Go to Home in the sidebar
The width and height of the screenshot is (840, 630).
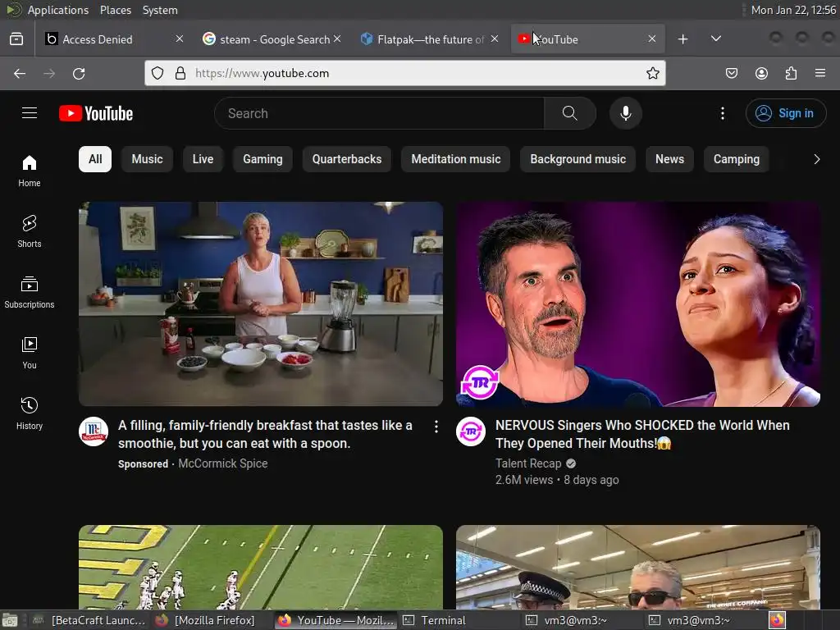click(x=30, y=171)
